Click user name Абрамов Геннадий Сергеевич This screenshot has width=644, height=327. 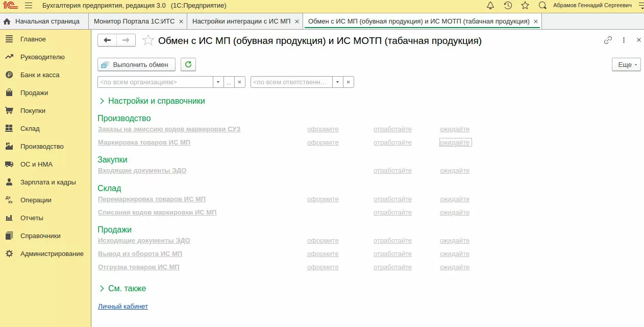tap(592, 6)
